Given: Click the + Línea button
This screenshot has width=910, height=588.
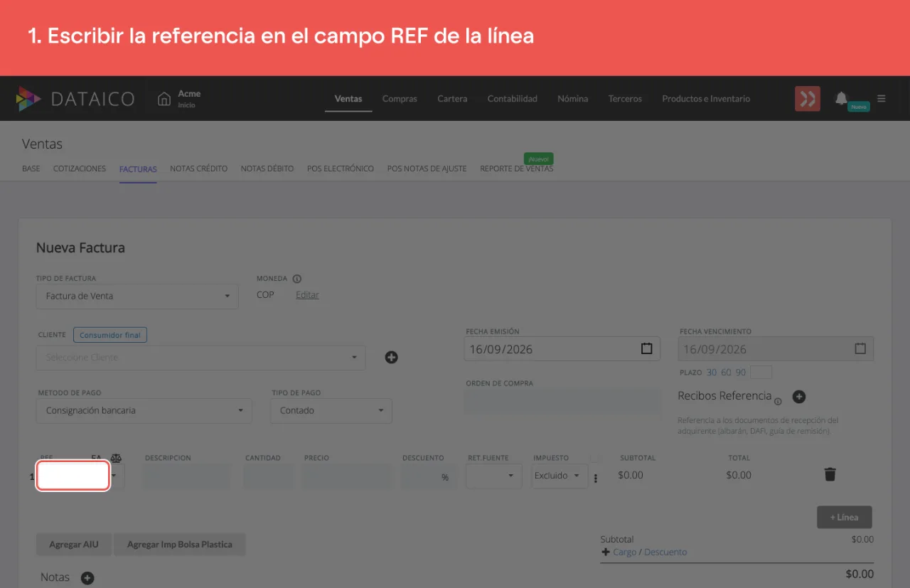Looking at the screenshot, I should [845, 518].
